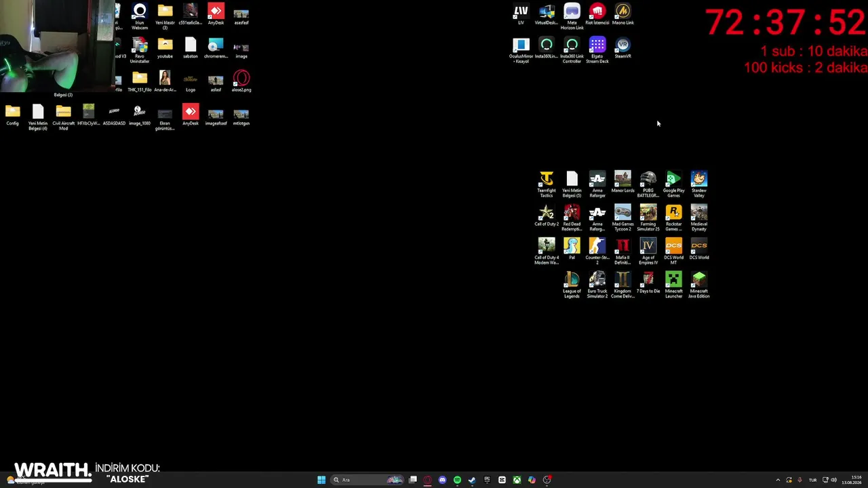Select the THK_151_Filo folder

coord(140,81)
